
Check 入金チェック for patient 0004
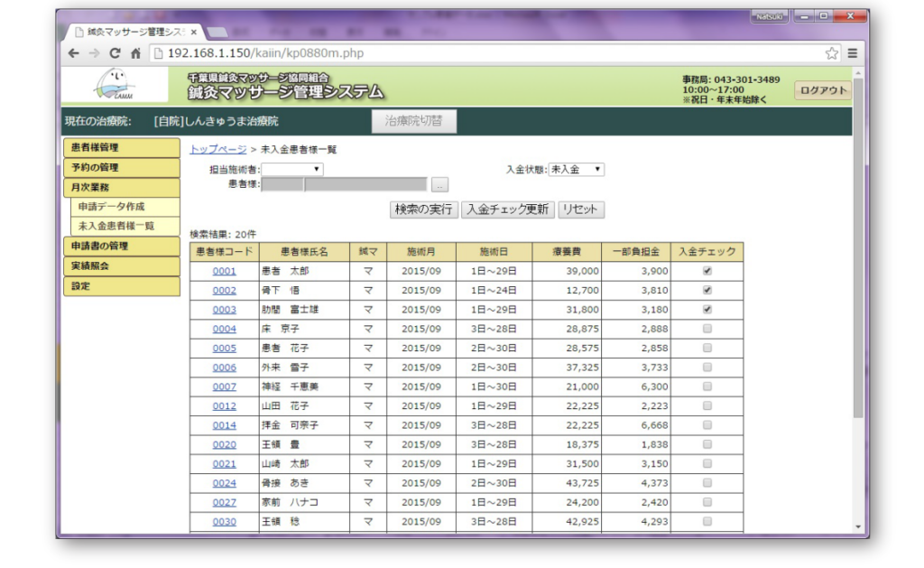[x=707, y=329]
